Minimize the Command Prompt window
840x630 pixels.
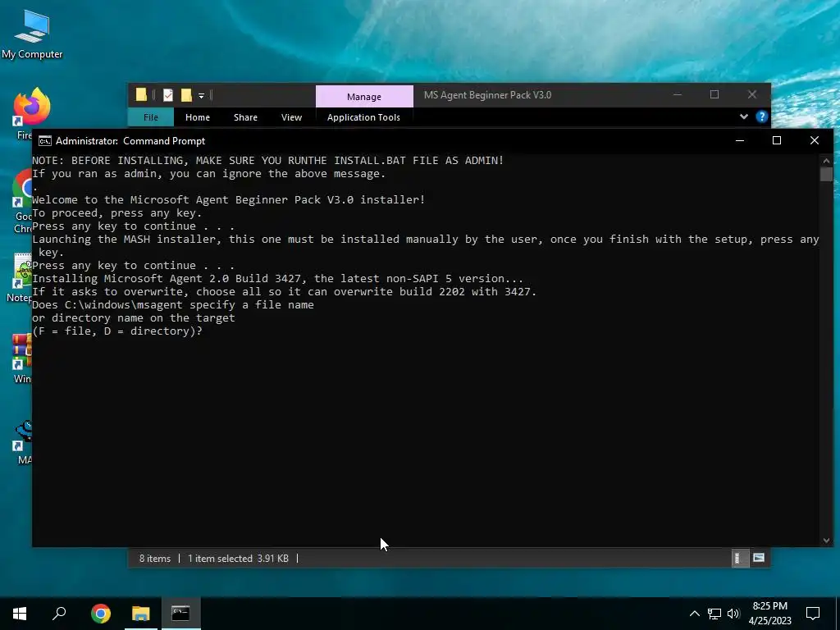coord(740,140)
